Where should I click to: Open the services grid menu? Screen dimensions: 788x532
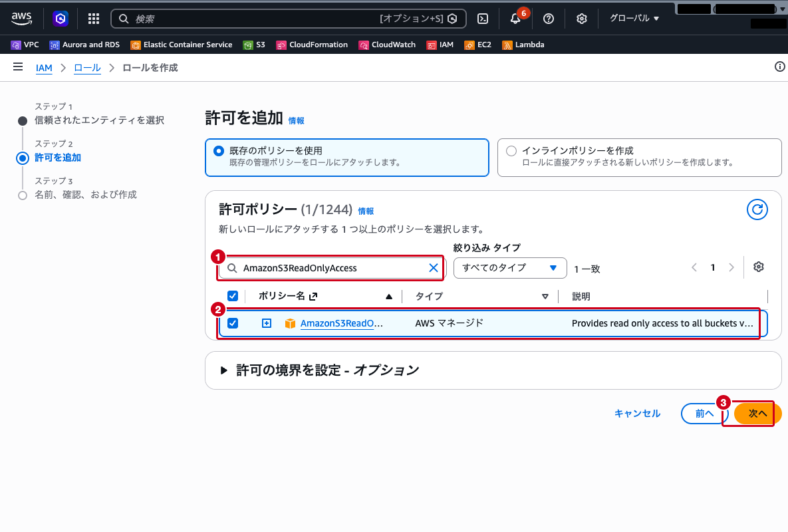[x=94, y=19]
